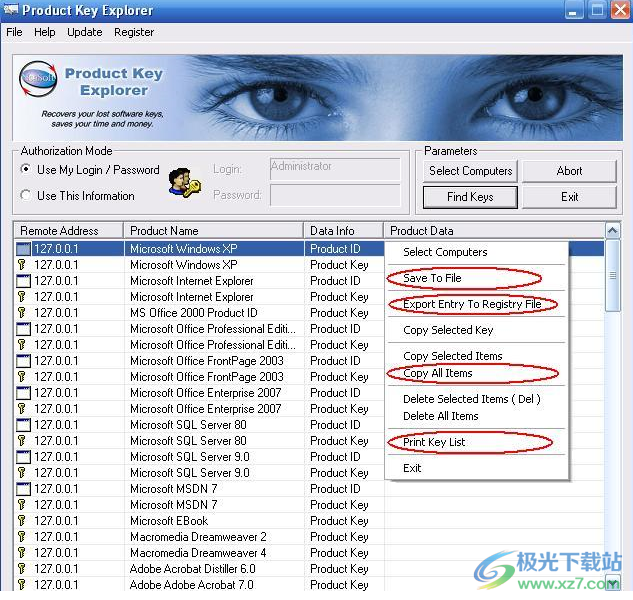Click the key icon of Adobe Acrobat Distiller 6.0 row
Image resolution: width=633 pixels, height=600 pixels.
pos(22,569)
